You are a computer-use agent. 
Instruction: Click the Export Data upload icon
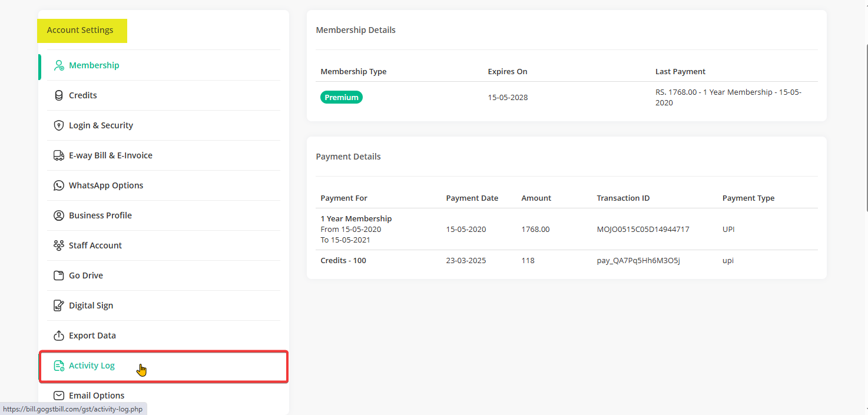59,336
